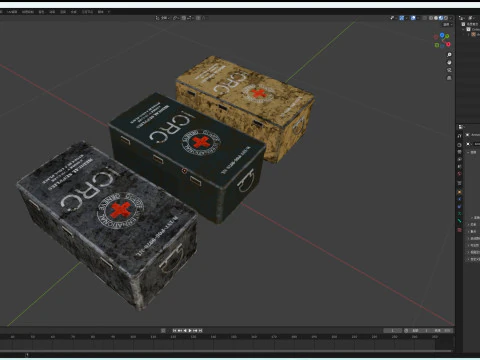This screenshot has height=360, width=480.
Task: Click the end frame field in timeline
Action: pos(442,331)
